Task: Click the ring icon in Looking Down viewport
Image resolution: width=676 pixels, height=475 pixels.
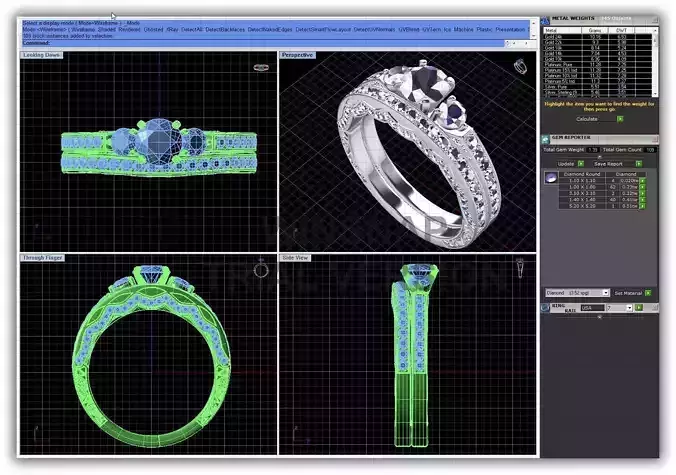Action: pos(261,67)
